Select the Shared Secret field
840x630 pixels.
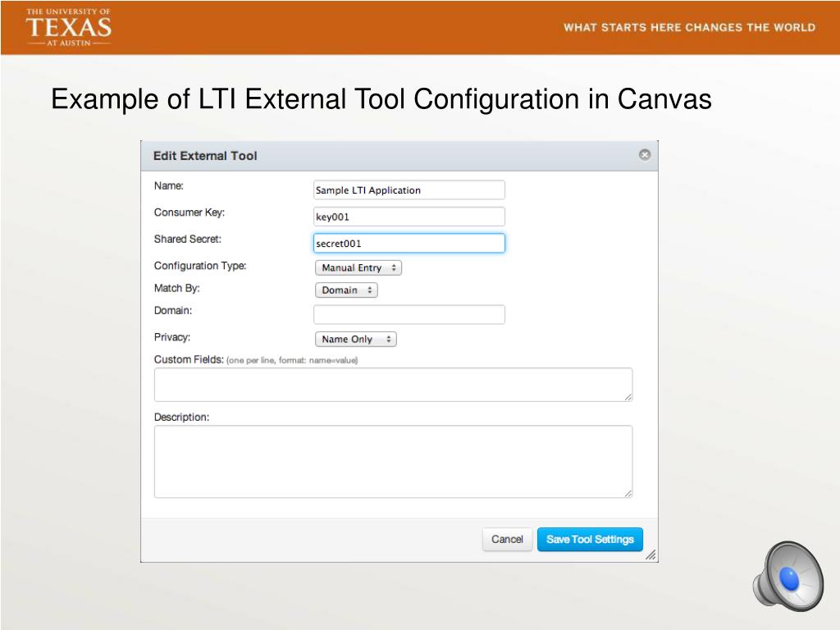click(409, 243)
